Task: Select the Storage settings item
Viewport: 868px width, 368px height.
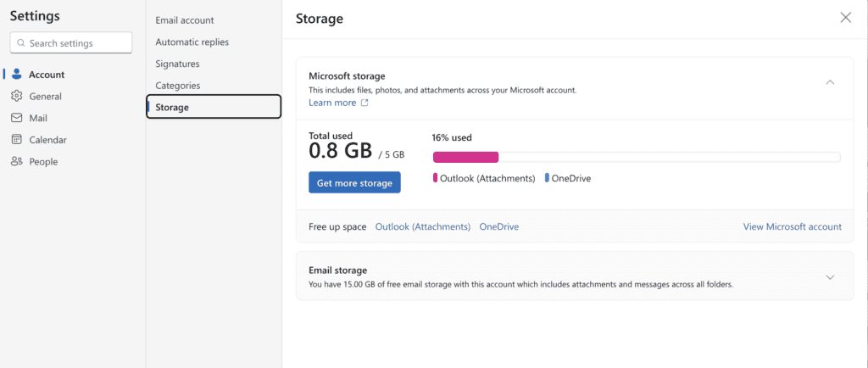Action: point(214,107)
